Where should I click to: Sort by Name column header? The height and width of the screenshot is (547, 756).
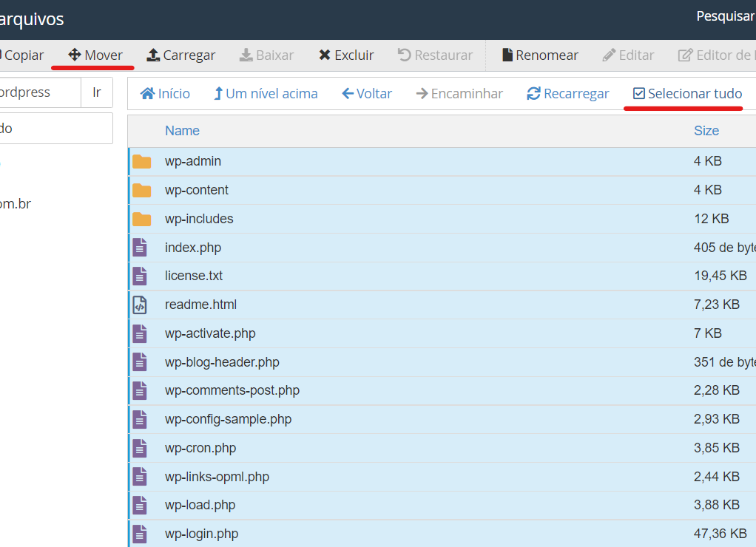pyautogui.click(x=182, y=131)
